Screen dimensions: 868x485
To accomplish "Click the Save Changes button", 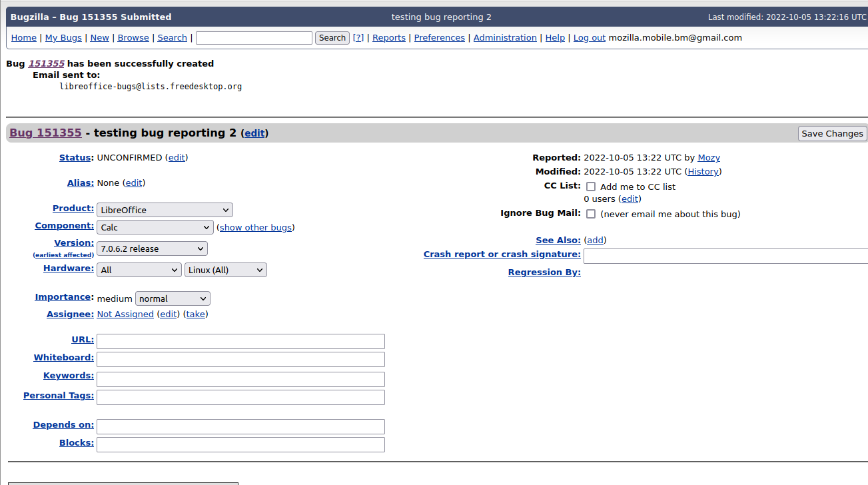I will [831, 133].
